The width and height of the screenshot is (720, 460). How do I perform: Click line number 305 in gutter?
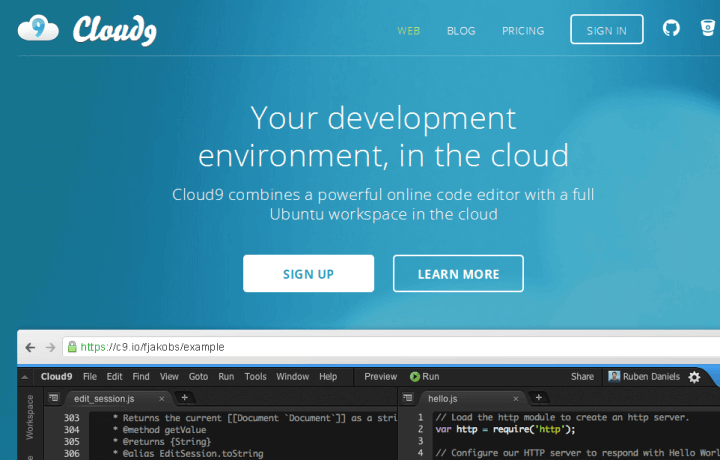coord(71,442)
